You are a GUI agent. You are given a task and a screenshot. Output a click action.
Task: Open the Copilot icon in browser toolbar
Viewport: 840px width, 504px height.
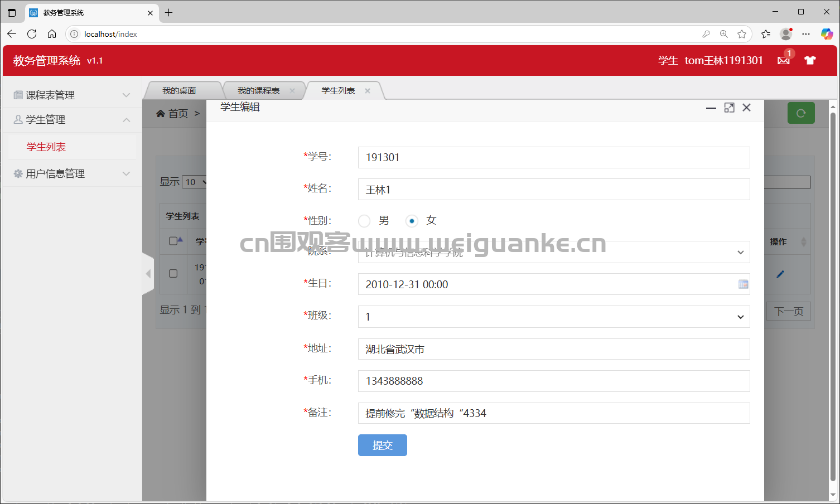click(x=827, y=34)
